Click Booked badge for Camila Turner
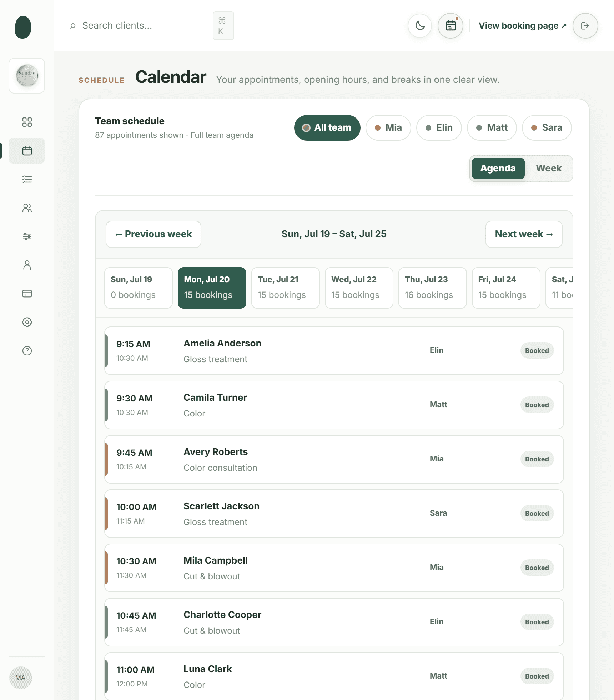The image size is (614, 700). pyautogui.click(x=537, y=405)
